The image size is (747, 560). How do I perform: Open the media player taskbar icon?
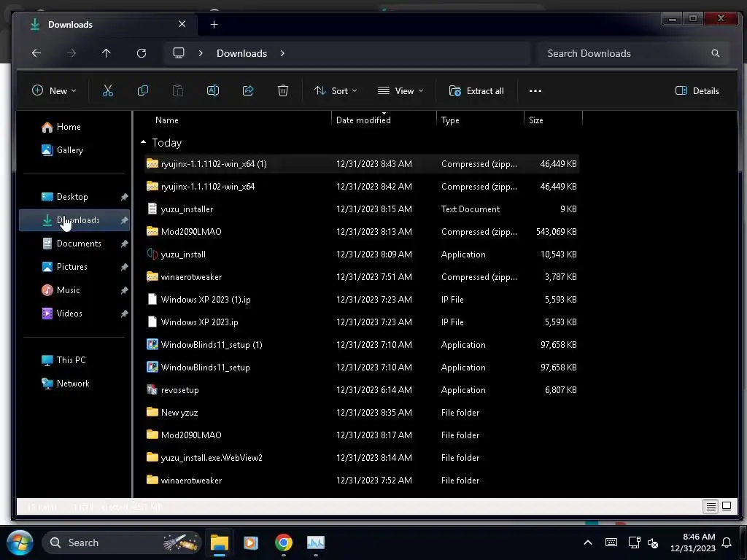tap(251, 542)
